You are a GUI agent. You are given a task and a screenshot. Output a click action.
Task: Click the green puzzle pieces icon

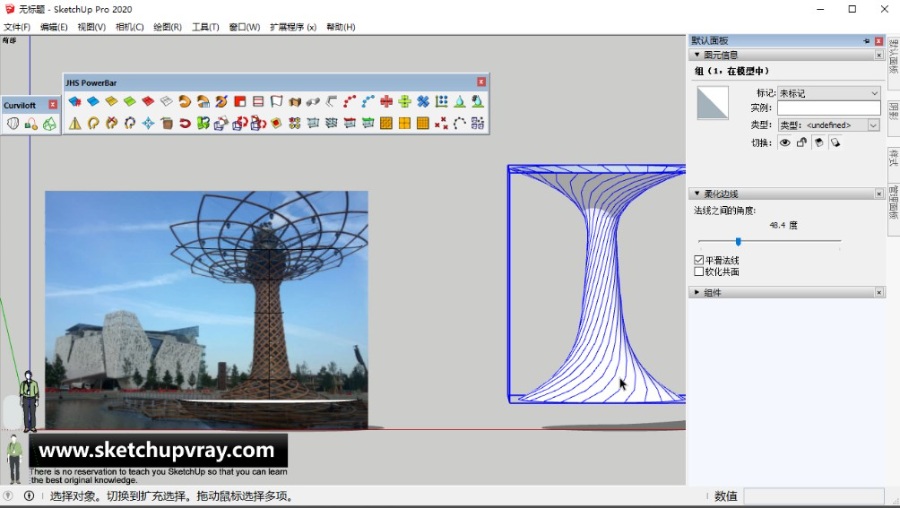tap(203, 123)
